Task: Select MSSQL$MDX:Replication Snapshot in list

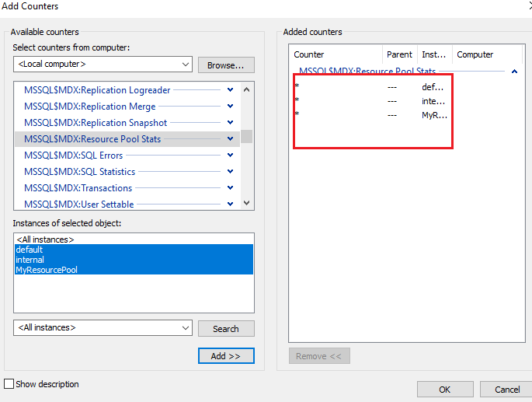Action: tap(96, 123)
